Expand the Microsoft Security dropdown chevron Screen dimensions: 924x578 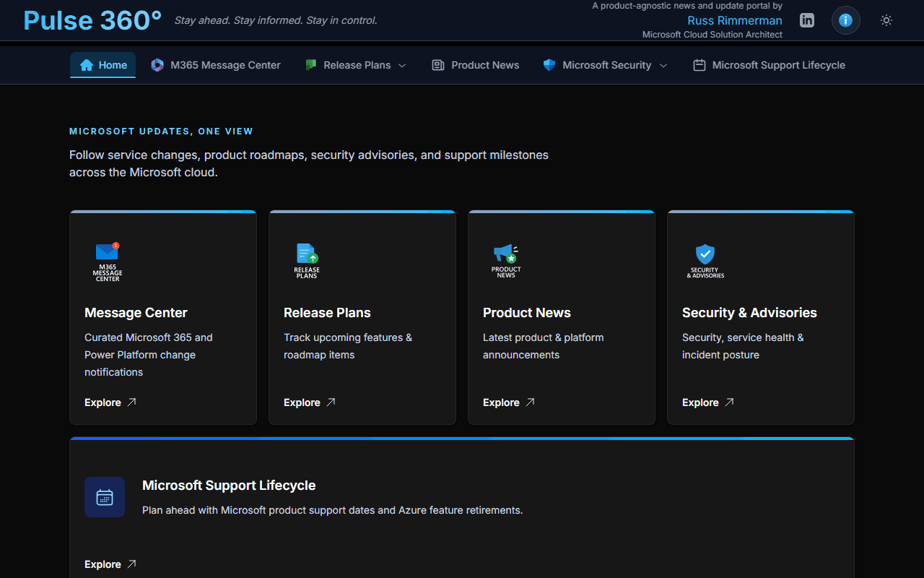pos(663,66)
